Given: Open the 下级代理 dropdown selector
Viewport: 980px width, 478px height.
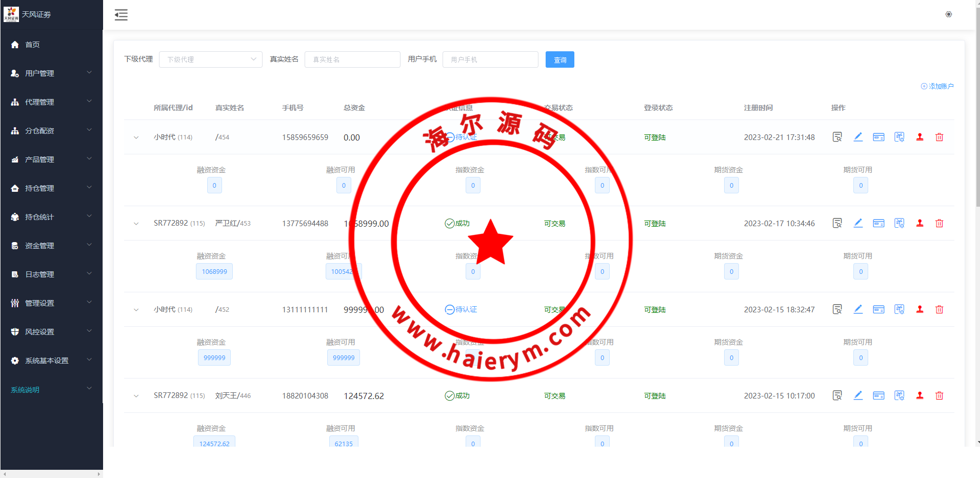Looking at the screenshot, I should pos(210,59).
